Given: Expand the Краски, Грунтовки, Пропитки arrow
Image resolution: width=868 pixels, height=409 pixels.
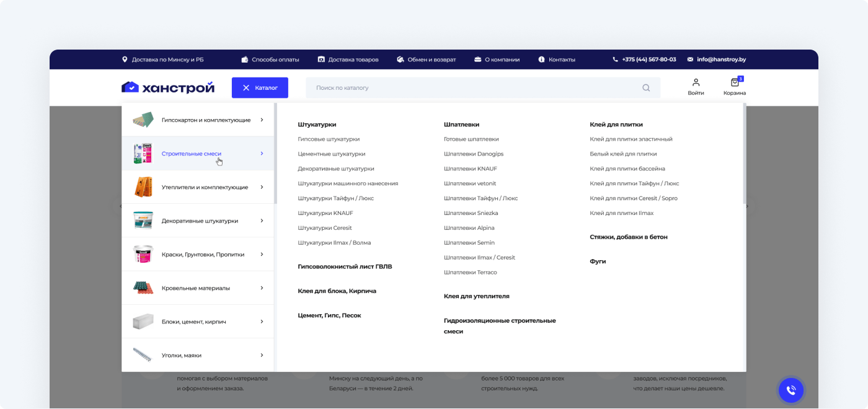Looking at the screenshot, I should point(262,254).
